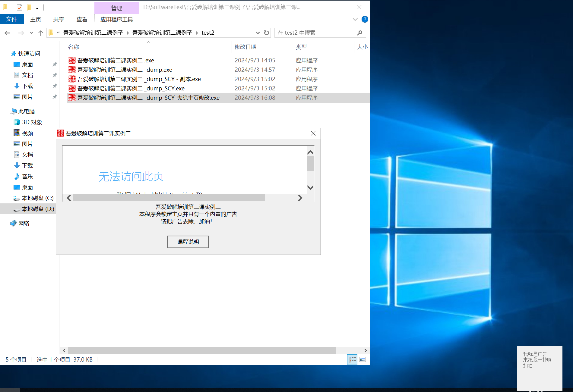Select file 吾爱破解培训第二课实例二 _dump.exe
Viewport: 573px width, 392px height.
coord(125,70)
